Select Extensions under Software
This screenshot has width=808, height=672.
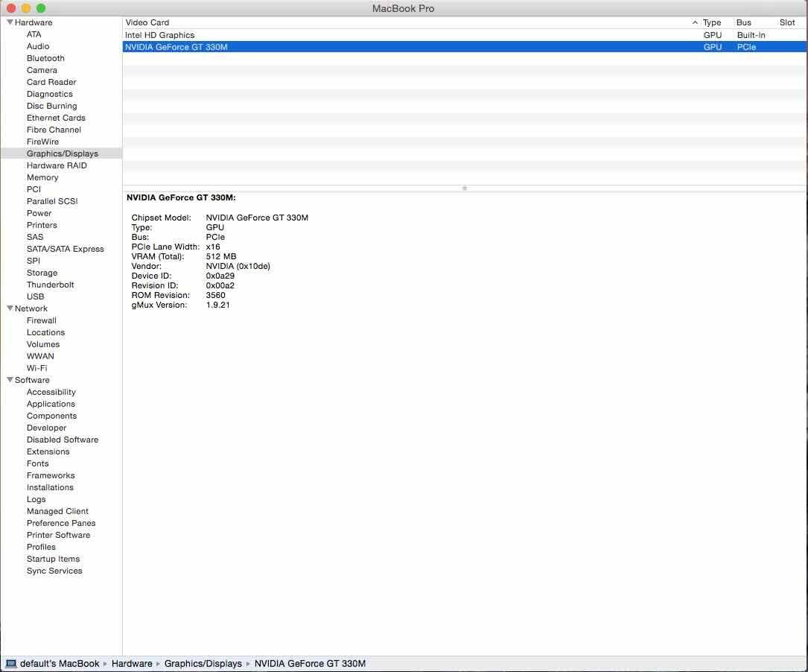(48, 451)
